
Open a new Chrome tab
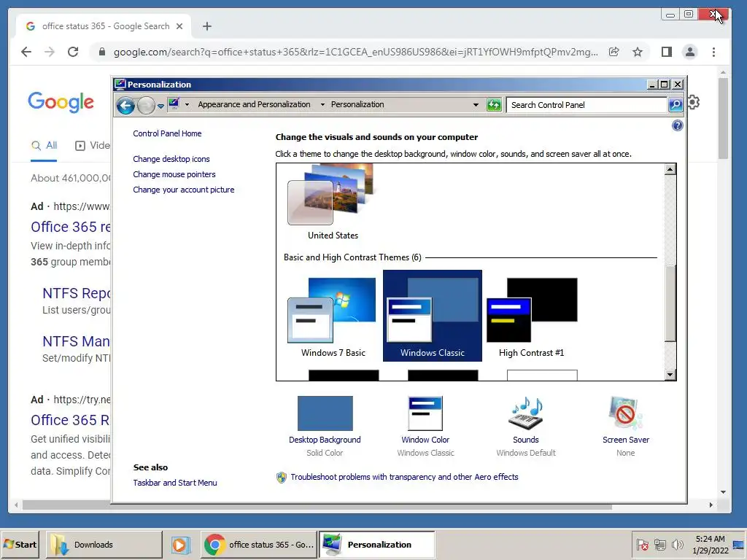206,26
